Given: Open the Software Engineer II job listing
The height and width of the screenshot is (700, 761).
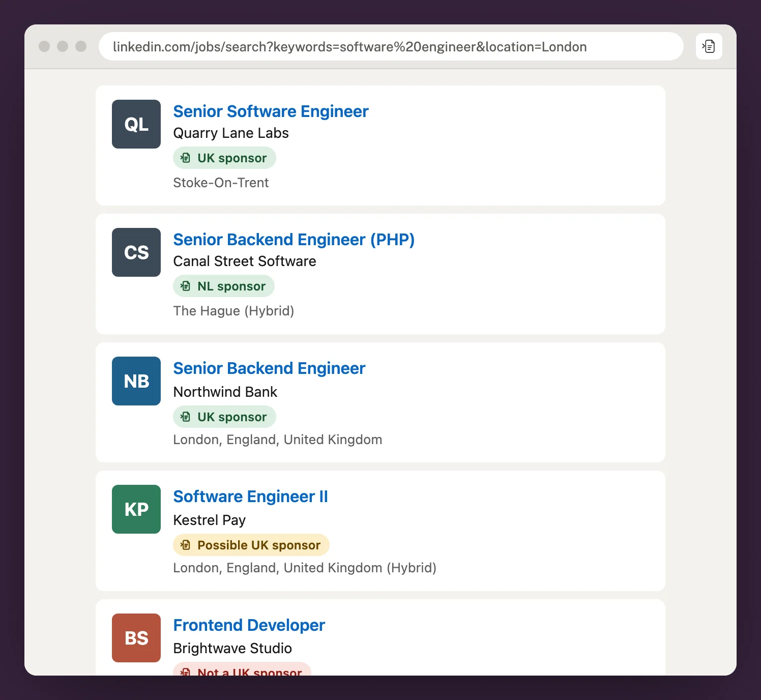Looking at the screenshot, I should [250, 497].
